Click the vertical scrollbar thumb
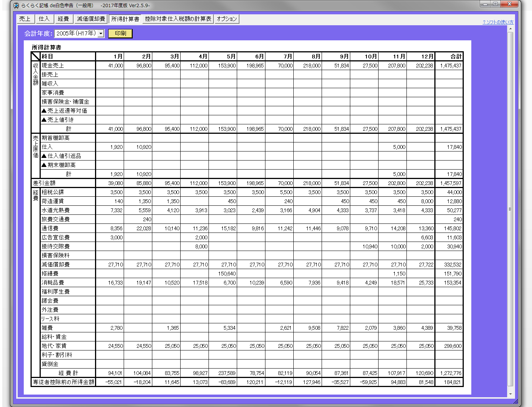This screenshot has height=407, width=532. tap(511, 209)
